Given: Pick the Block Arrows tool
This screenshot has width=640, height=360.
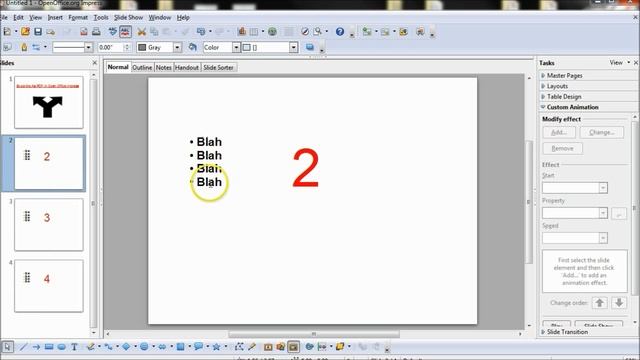Looking at the screenshot, I should (162, 347).
